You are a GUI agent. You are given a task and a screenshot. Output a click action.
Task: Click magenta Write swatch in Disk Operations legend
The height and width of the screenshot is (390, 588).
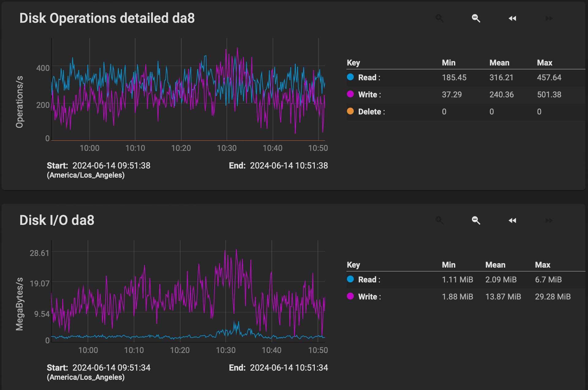[x=350, y=94]
